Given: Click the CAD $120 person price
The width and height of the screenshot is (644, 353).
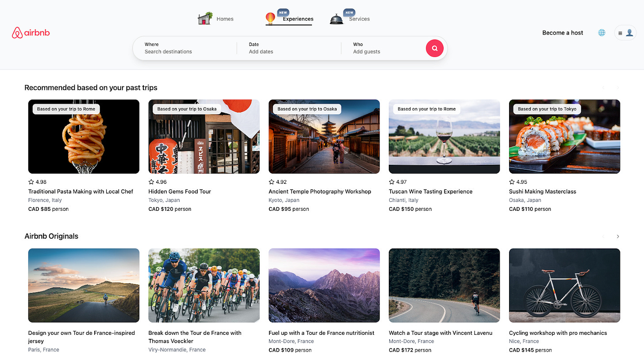Looking at the screenshot, I should (x=170, y=209).
